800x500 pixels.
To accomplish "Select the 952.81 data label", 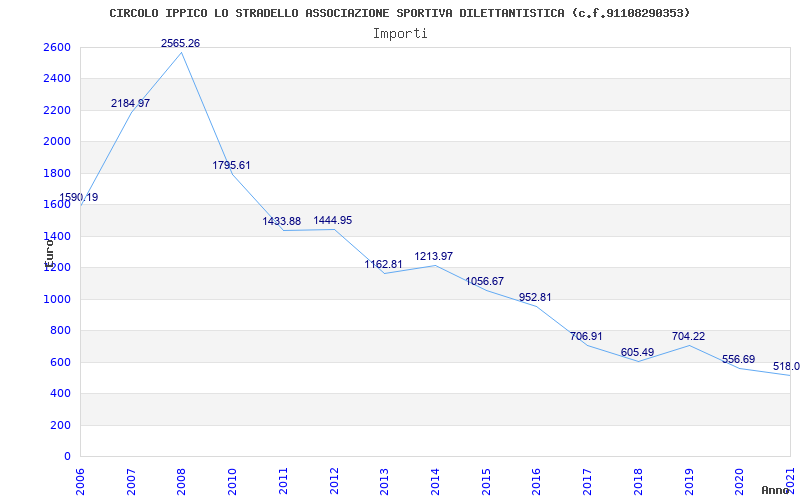I will [535, 297].
